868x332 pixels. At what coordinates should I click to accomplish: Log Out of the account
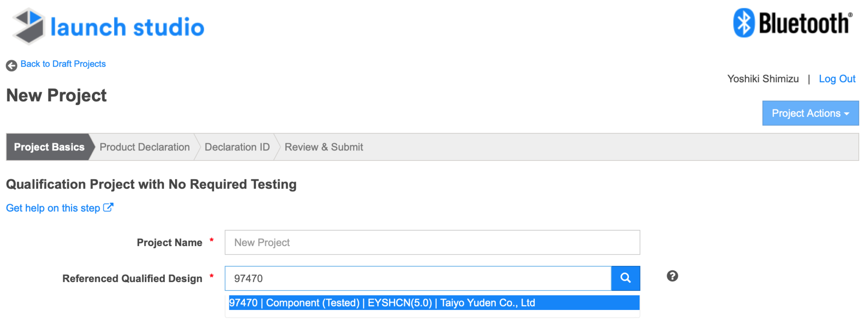(x=837, y=79)
